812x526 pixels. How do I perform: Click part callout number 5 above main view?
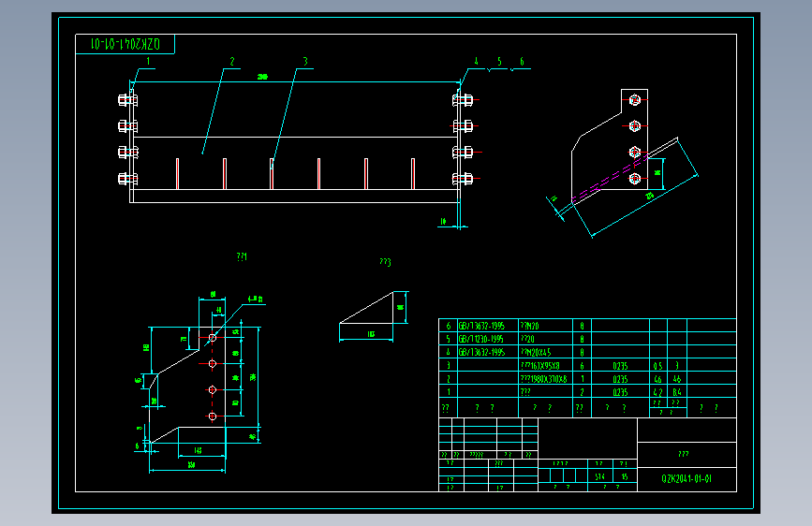tap(499, 62)
